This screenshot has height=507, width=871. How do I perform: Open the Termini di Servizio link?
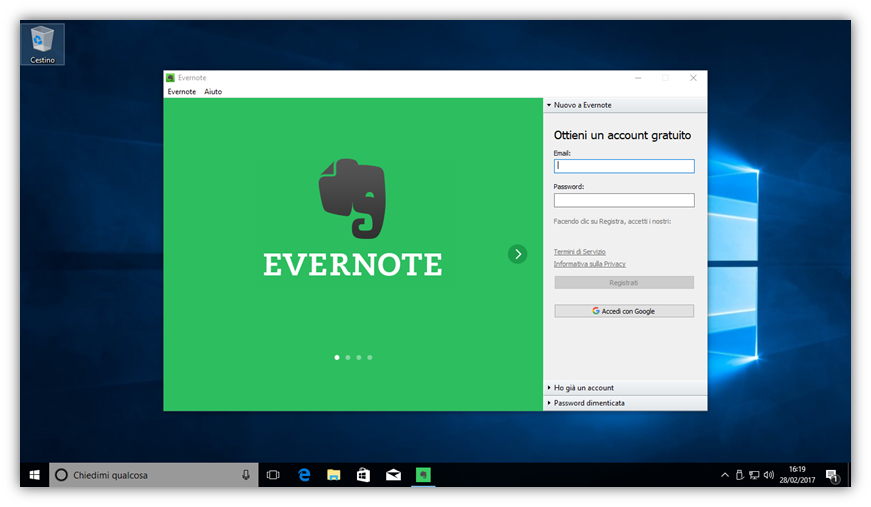click(x=579, y=252)
